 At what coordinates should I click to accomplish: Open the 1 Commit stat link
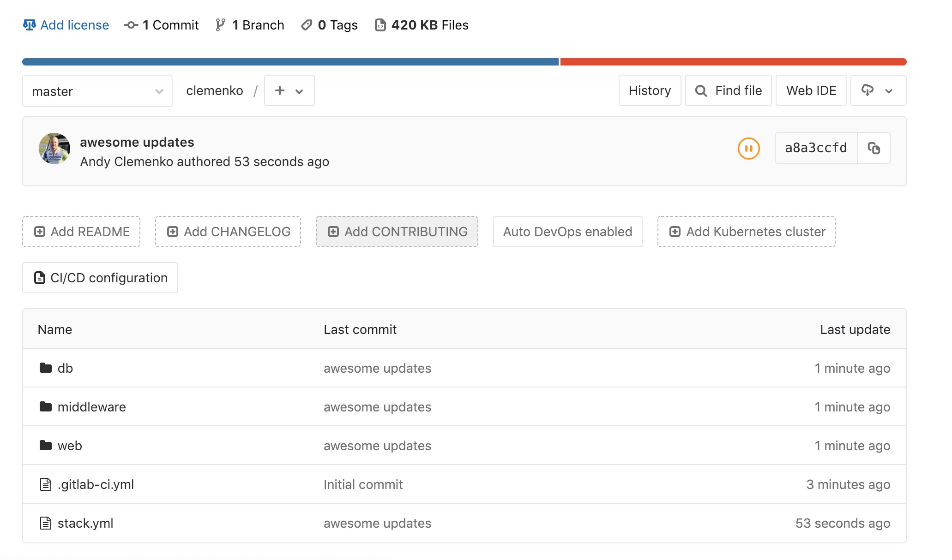point(161,25)
